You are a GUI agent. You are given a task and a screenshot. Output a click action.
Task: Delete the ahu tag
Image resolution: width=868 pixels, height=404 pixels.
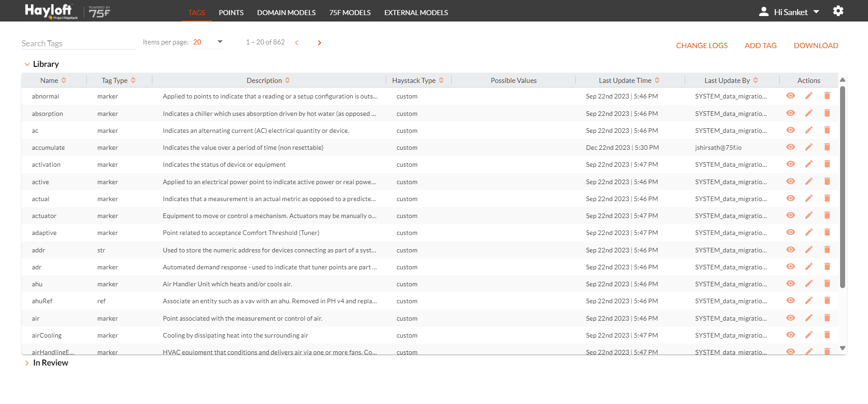click(827, 284)
